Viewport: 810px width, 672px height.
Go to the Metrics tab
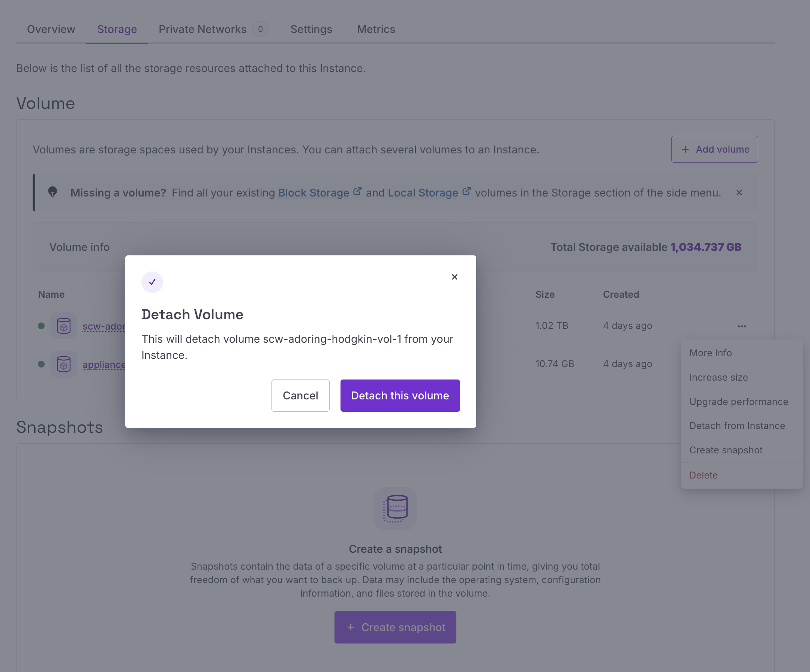tap(376, 29)
